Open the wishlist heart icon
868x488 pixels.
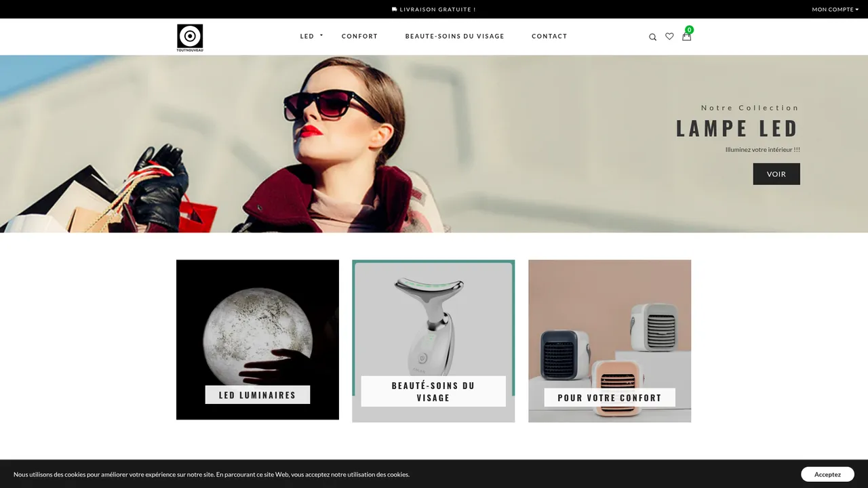coord(669,37)
